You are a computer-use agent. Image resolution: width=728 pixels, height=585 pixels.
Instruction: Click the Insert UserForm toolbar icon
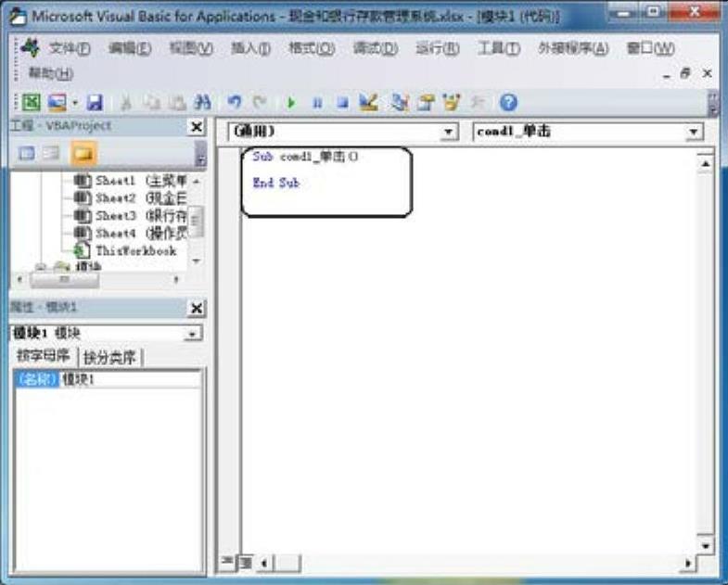click(x=57, y=102)
